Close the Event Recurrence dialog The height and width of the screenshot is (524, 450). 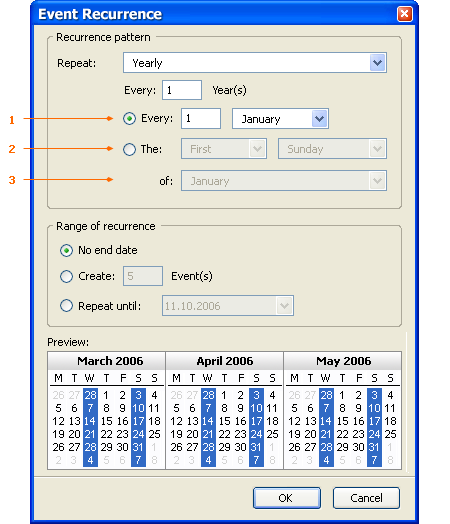[x=405, y=14]
